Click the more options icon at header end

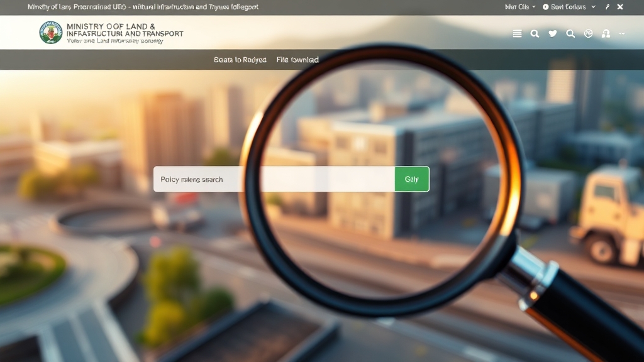[622, 34]
